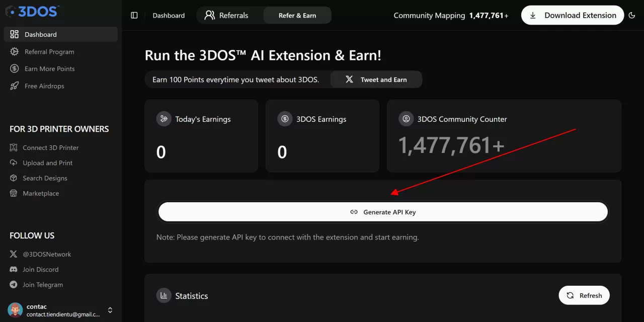The width and height of the screenshot is (644, 322).
Task: Click the FOR 3D PRINTER OWNERS heading
Action: [x=59, y=129]
